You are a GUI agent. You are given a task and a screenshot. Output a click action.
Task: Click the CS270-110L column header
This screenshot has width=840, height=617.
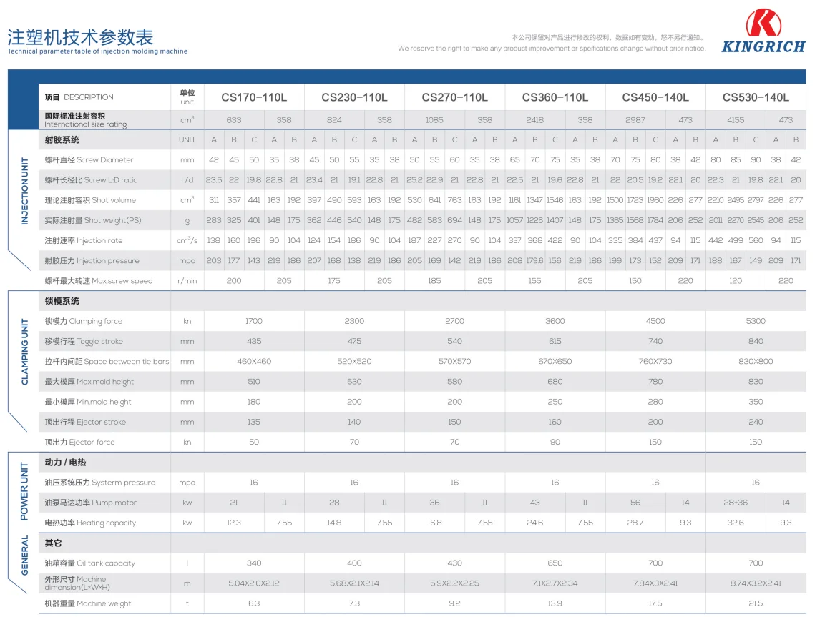(x=454, y=97)
